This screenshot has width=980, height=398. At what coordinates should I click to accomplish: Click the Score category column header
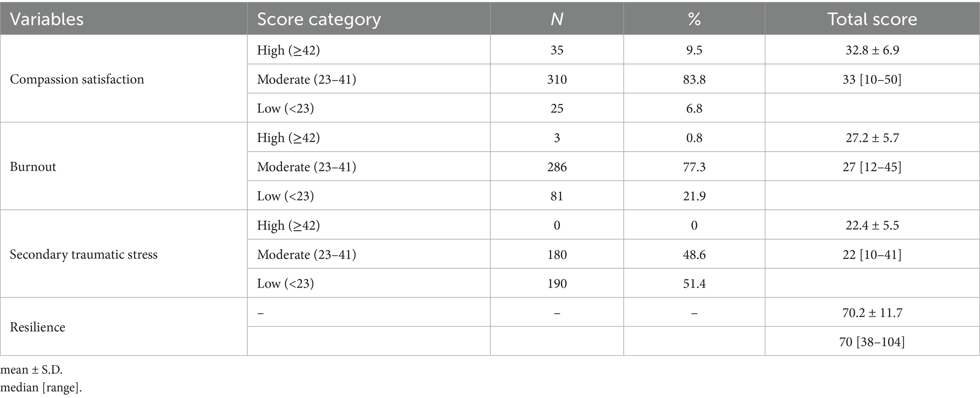tap(319, 19)
